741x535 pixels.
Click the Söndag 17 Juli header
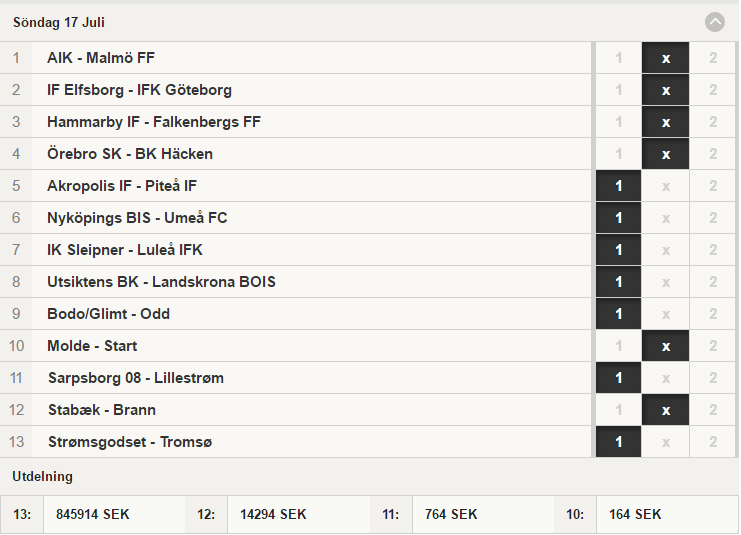(x=59, y=22)
